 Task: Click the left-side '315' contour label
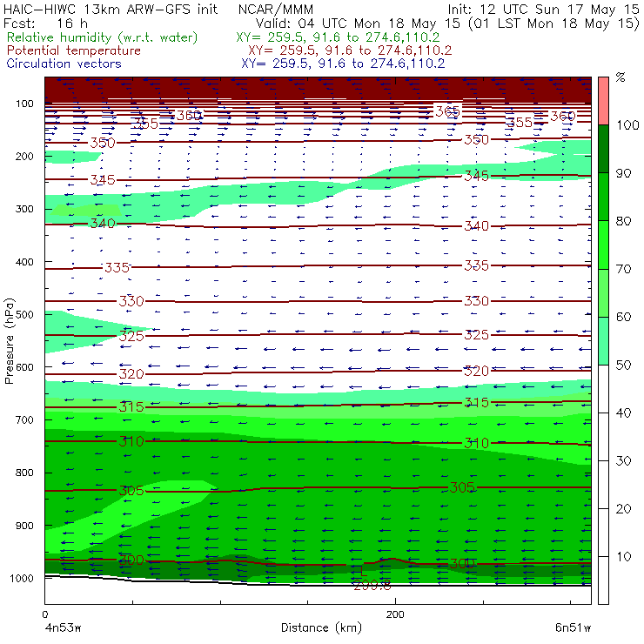131,407
